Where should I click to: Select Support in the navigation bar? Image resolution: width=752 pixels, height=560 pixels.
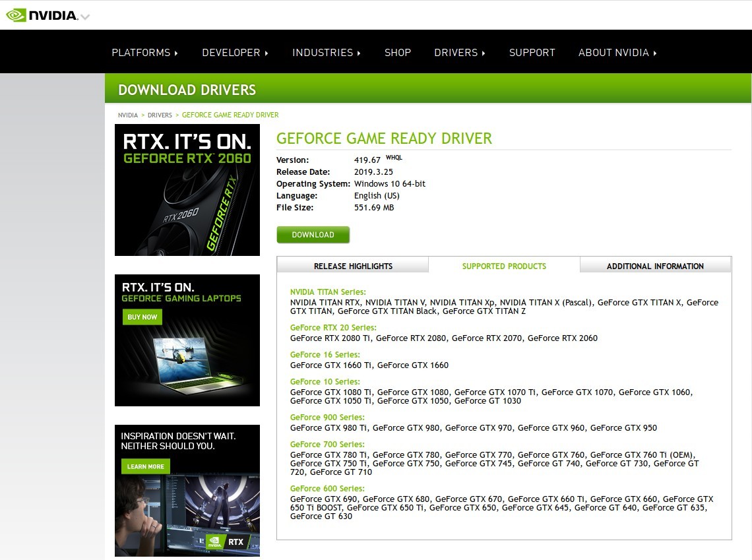[532, 53]
